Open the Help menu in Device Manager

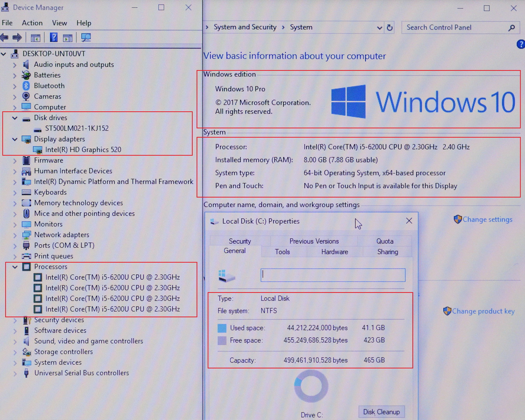click(x=84, y=23)
